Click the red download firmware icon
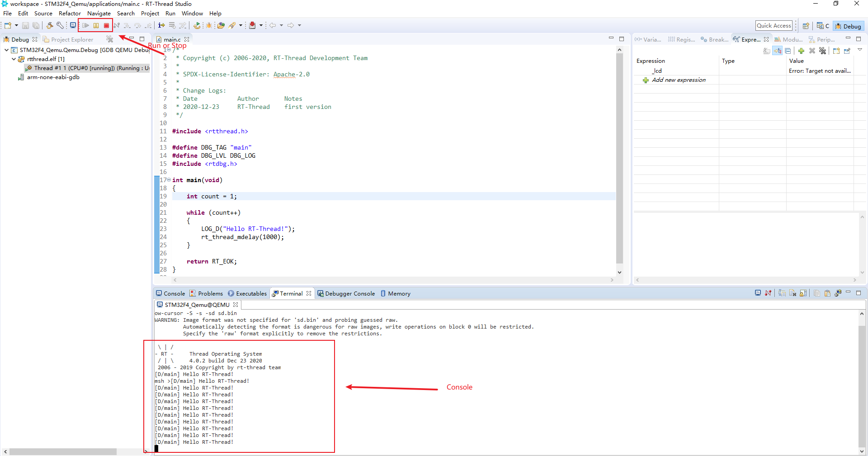The image size is (868, 456). coord(252,25)
